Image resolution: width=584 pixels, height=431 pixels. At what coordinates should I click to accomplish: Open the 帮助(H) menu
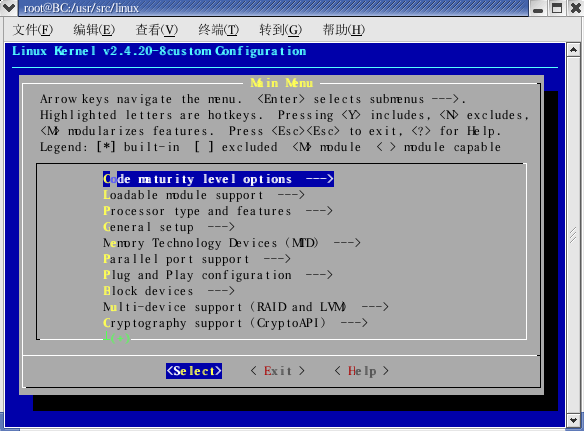(343, 29)
